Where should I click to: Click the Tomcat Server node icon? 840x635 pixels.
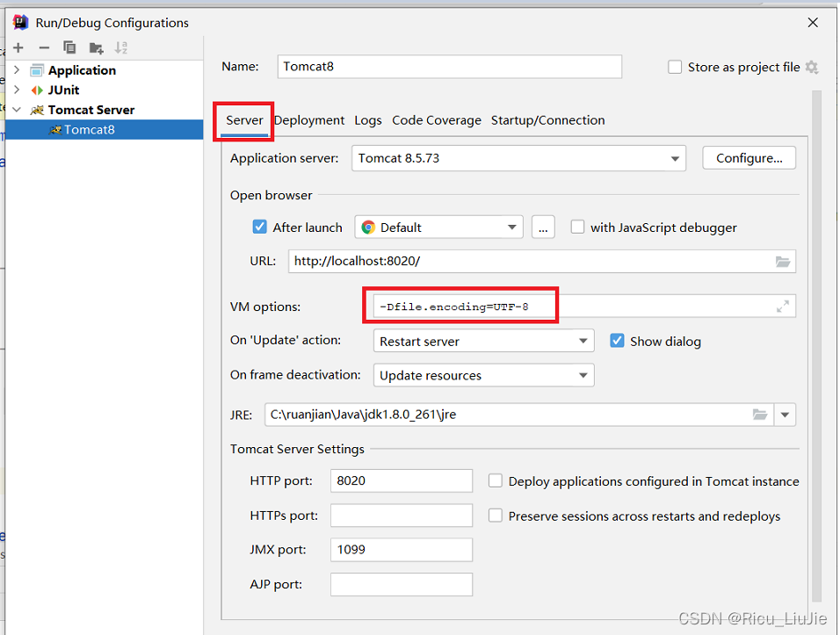tap(36, 110)
